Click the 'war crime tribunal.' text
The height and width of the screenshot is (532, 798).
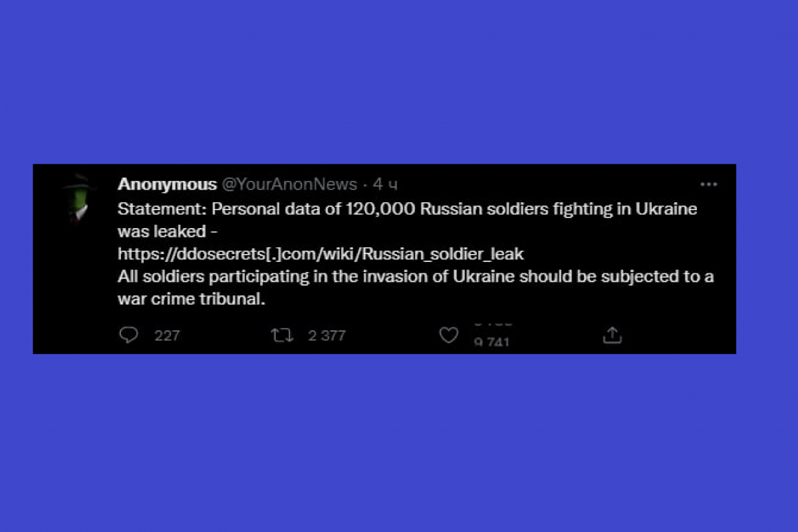[x=192, y=299]
